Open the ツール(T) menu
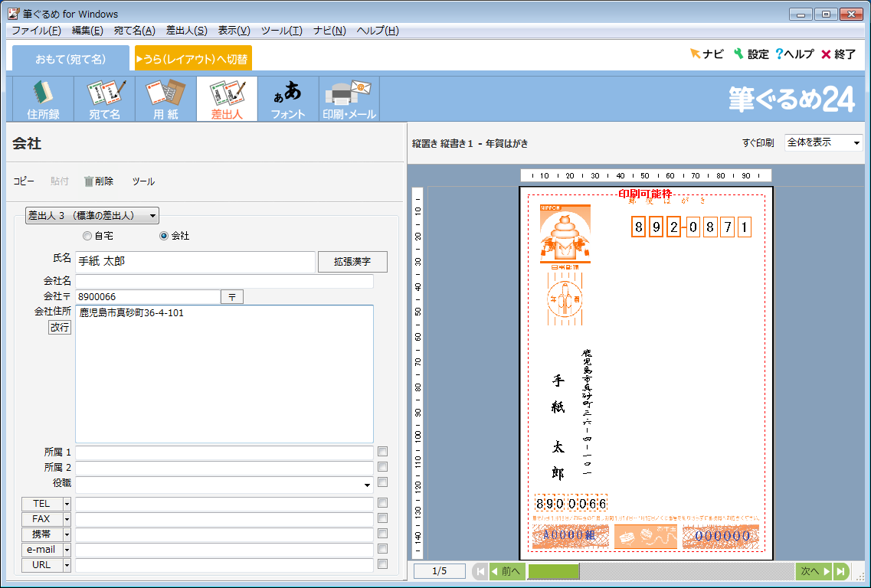Viewport: 871px width, 588px height. tap(282, 31)
